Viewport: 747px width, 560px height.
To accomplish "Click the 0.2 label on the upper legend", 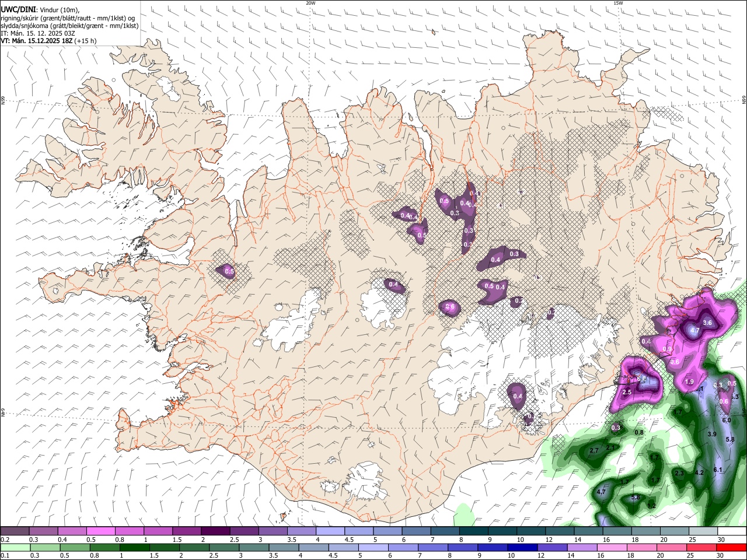I will tap(5, 540).
